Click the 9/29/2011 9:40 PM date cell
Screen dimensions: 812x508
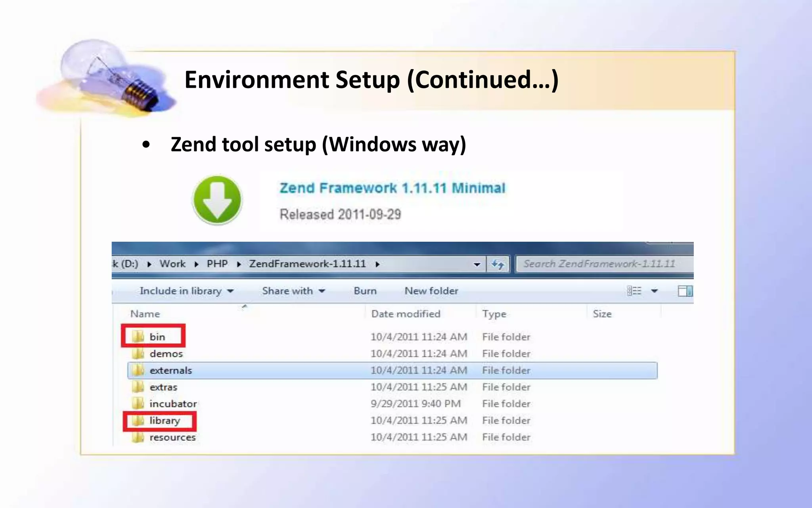[x=416, y=404]
